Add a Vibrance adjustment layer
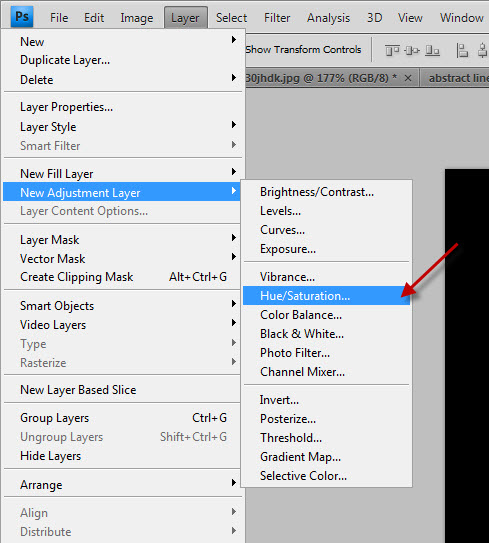The width and height of the screenshot is (489, 543). (327, 277)
